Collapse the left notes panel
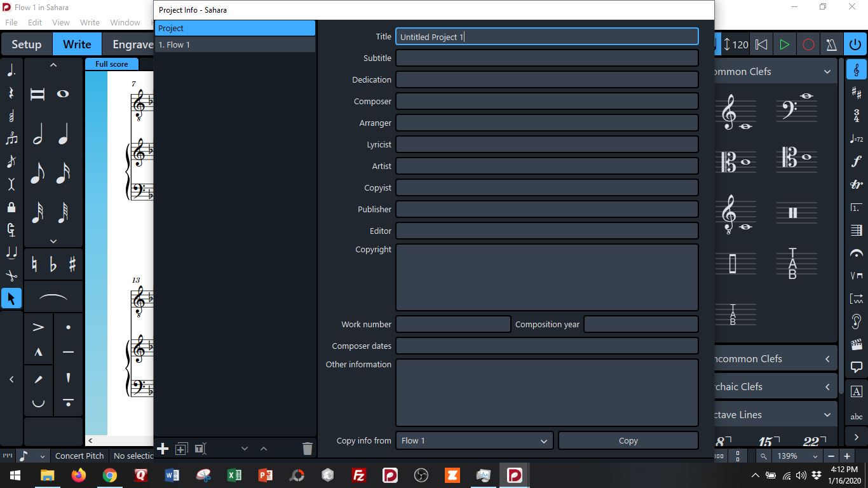This screenshot has width=868, height=488. pos(11,379)
